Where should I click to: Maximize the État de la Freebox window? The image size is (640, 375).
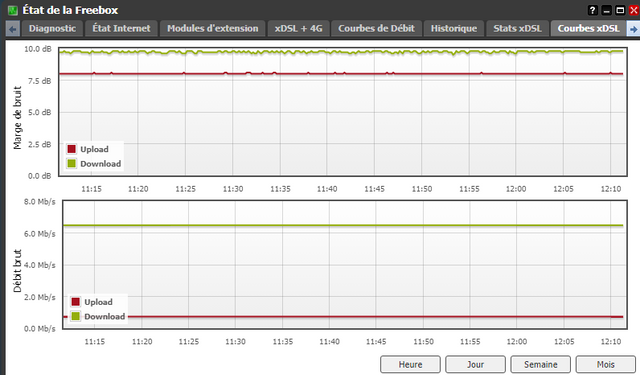click(620, 10)
